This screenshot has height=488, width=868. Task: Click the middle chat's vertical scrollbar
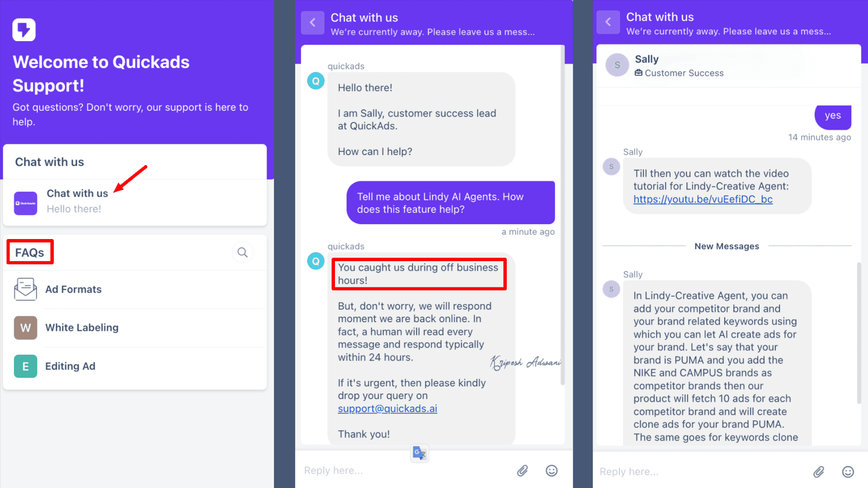pyautogui.click(x=563, y=215)
